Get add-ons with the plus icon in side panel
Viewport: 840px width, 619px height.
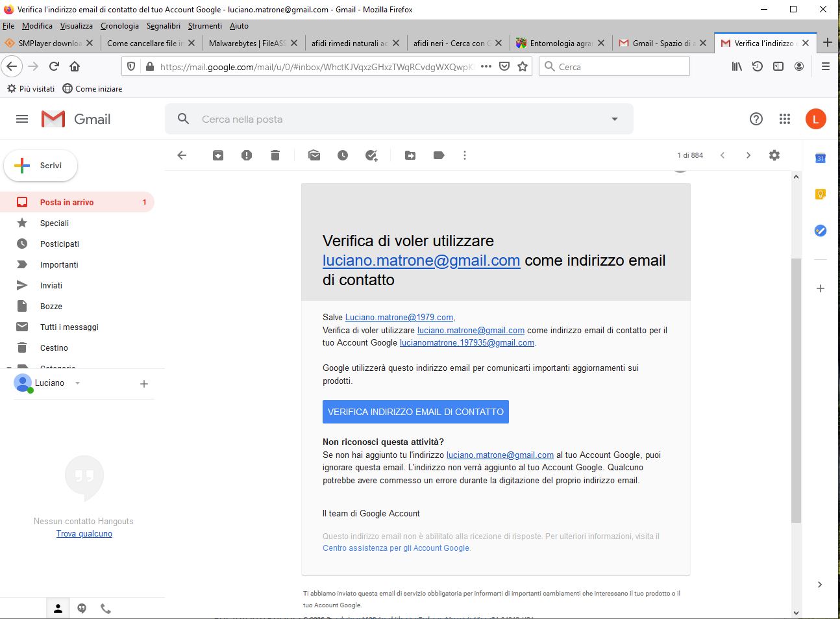(x=821, y=288)
